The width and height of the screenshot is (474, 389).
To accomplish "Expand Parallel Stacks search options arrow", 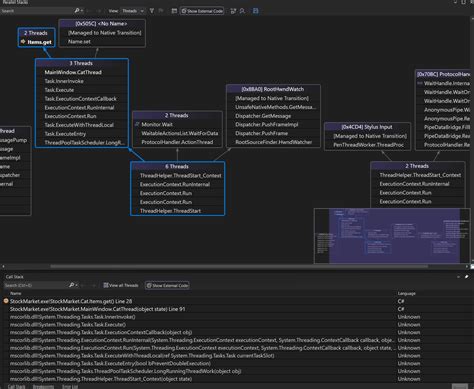I will pos(82,11).
